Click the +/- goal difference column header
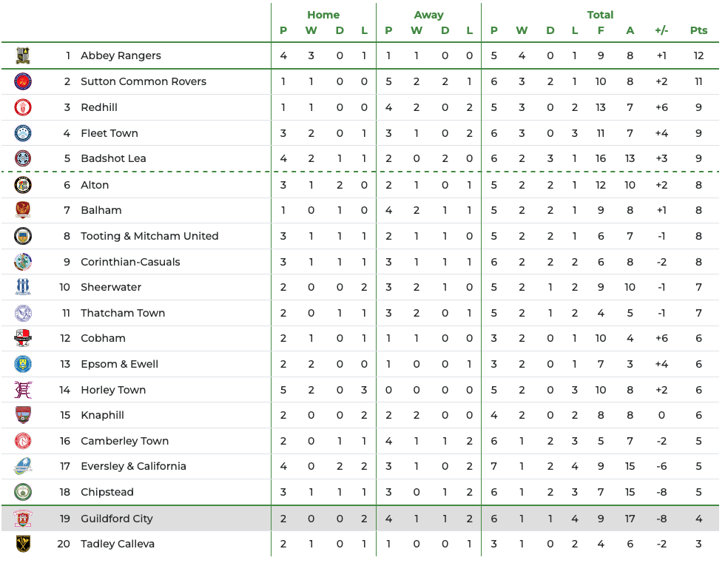 pyautogui.click(x=661, y=30)
